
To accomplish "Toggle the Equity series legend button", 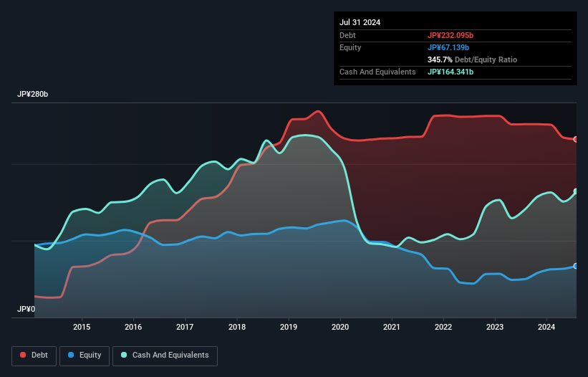I will pos(85,355).
